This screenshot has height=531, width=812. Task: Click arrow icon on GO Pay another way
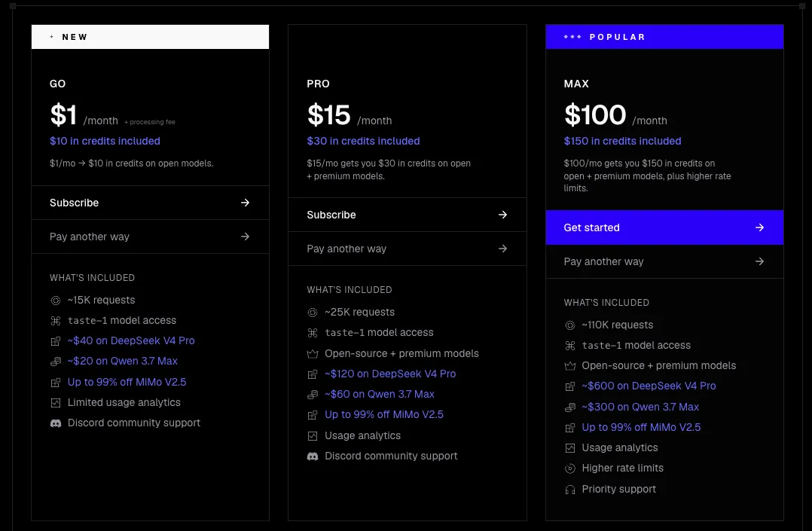pos(245,237)
